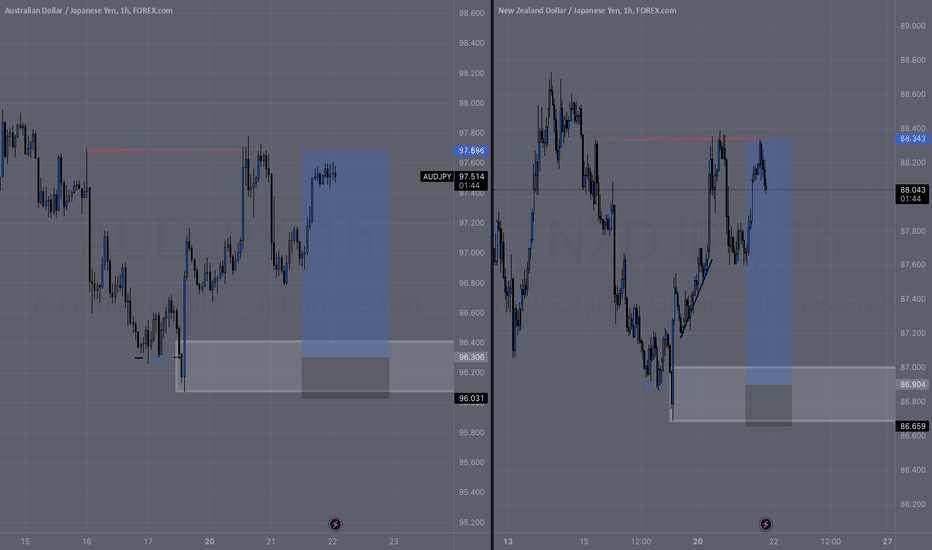
Task: Select the red horizontal line on AUDJPY chart
Action: [177, 150]
